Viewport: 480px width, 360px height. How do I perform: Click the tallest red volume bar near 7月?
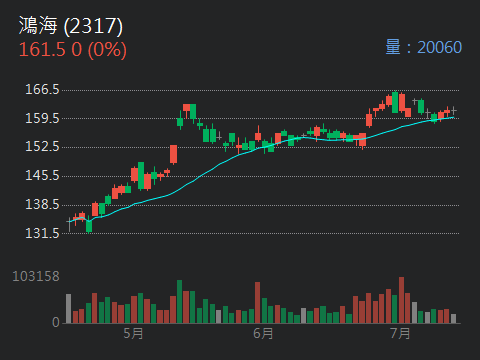tap(401, 300)
